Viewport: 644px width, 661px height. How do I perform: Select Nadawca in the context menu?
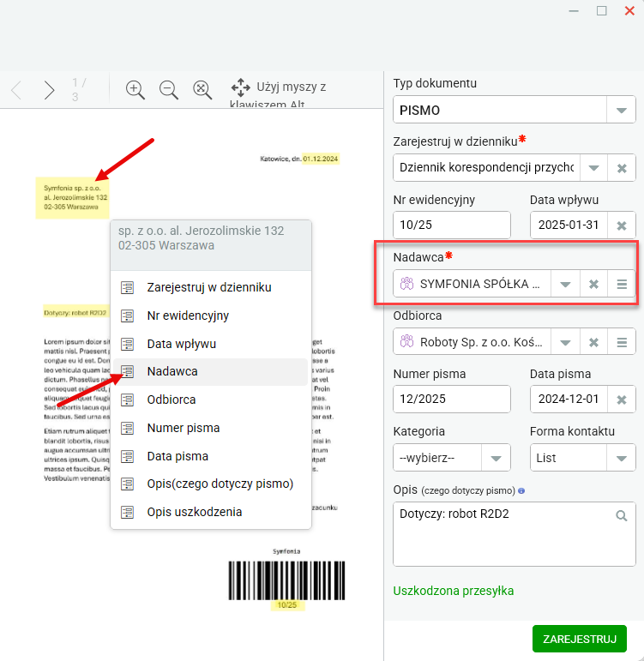click(210, 372)
